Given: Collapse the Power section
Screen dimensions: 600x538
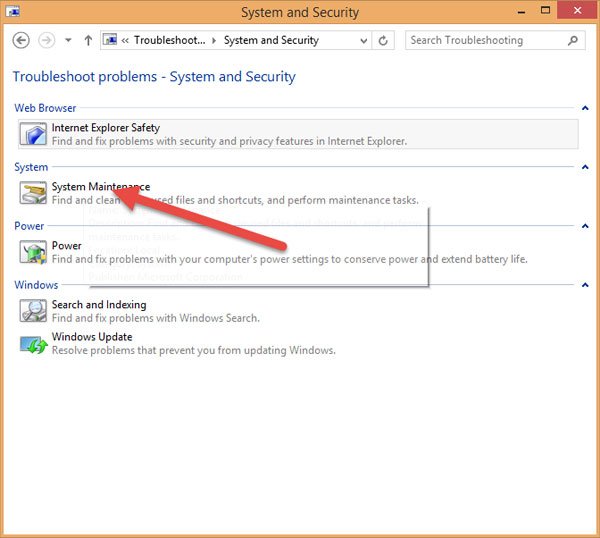Looking at the screenshot, I should pos(585,226).
